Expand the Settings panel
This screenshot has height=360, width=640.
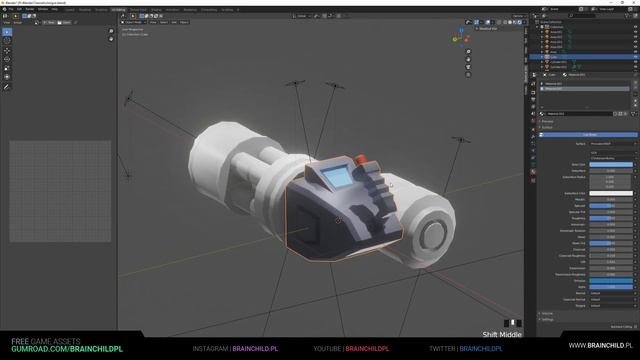547,319
